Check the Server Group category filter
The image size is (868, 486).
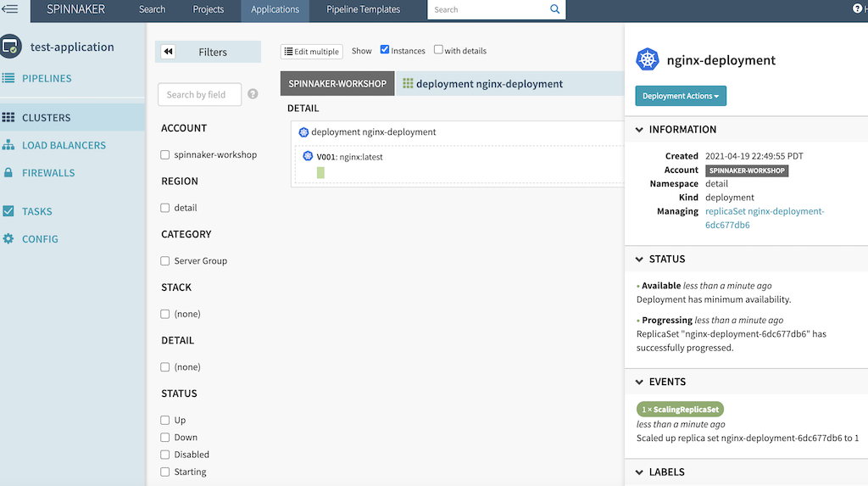(x=165, y=261)
